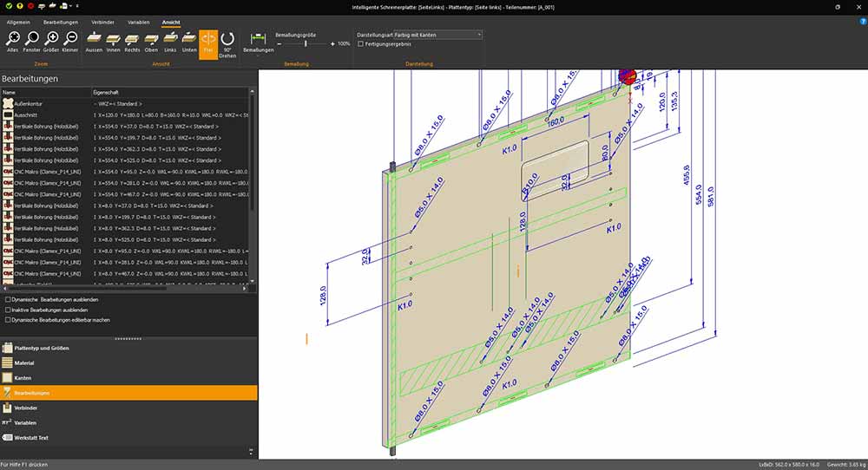Increase Bemaßungsgröße with the plus button
Image resolution: width=868 pixels, height=470 pixels.
tap(332, 43)
